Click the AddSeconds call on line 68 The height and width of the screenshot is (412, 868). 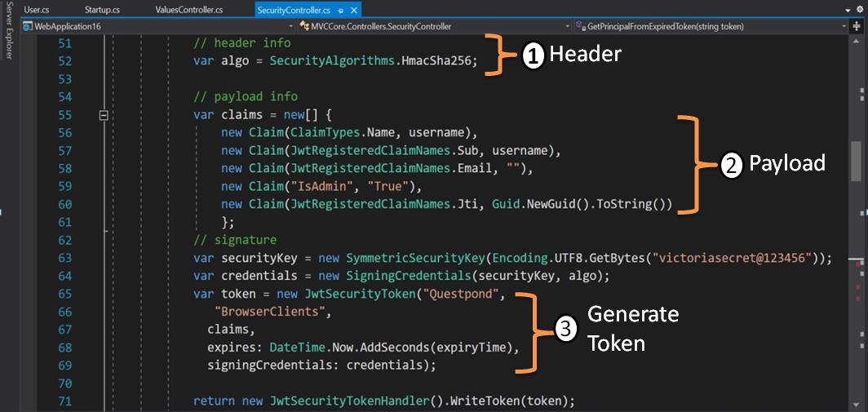[395, 348]
